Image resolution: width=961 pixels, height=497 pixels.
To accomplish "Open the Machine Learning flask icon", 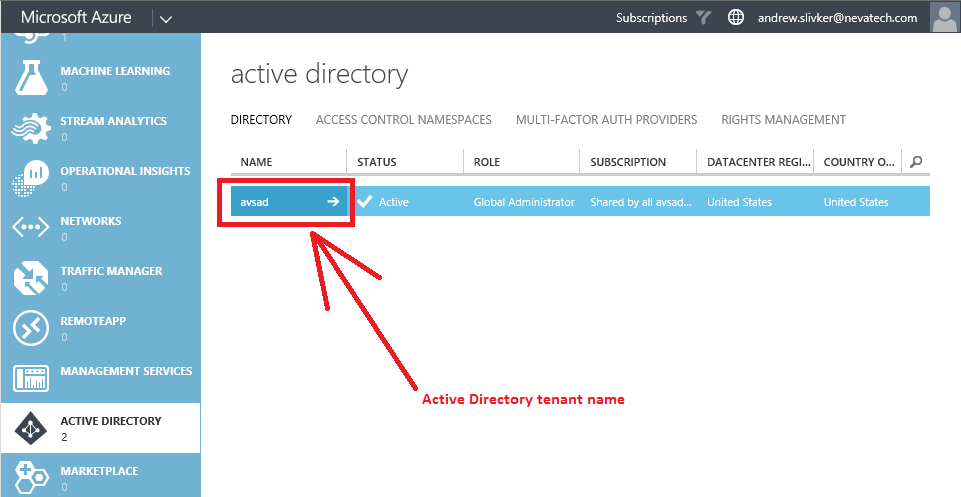I will pyautogui.click(x=31, y=78).
